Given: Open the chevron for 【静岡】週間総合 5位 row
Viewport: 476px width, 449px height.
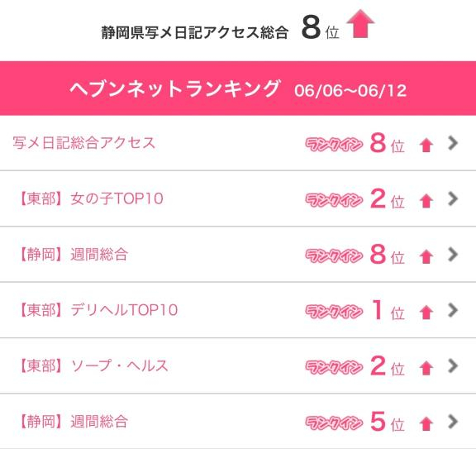Looking at the screenshot, I should click(x=453, y=422).
